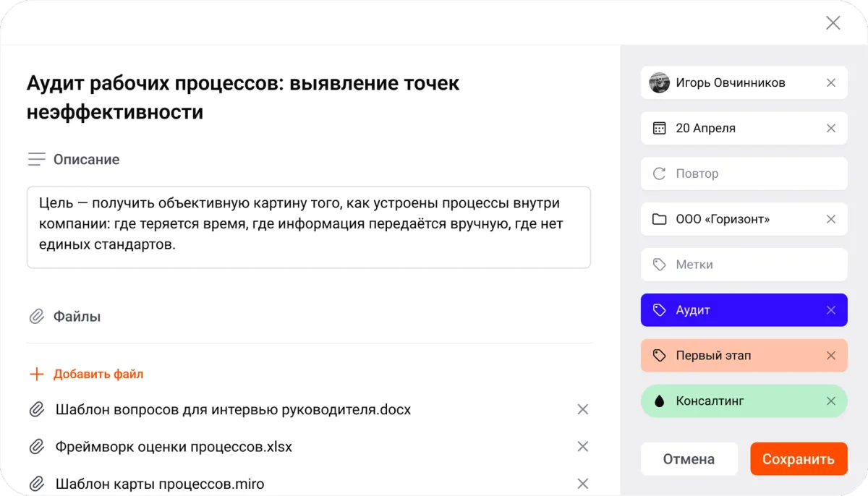The image size is (868, 496).
Task: Click the black drop icon on Консалтинг tag
Action: [659, 401]
